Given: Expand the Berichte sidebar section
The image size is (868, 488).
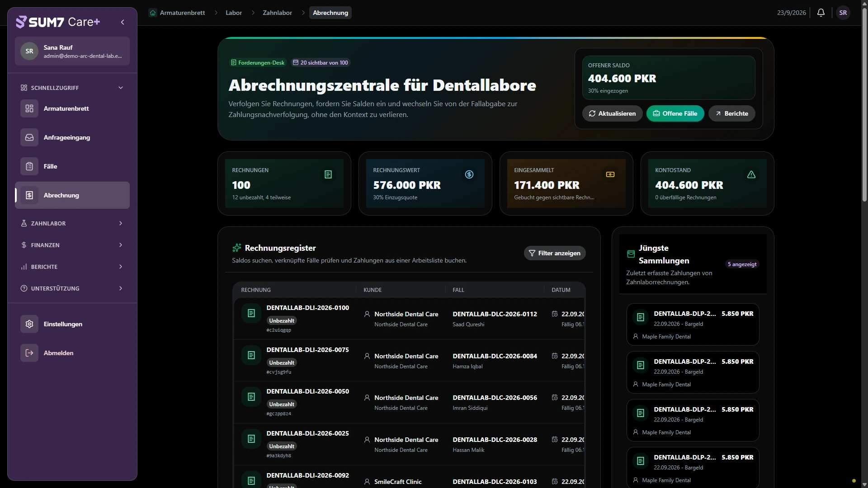Looking at the screenshot, I should point(72,267).
